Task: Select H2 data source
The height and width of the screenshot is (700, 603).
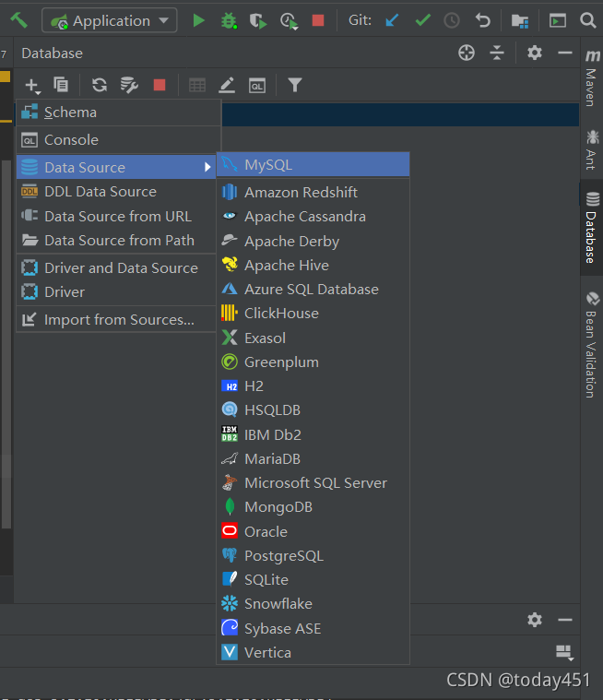Action: coord(313,386)
